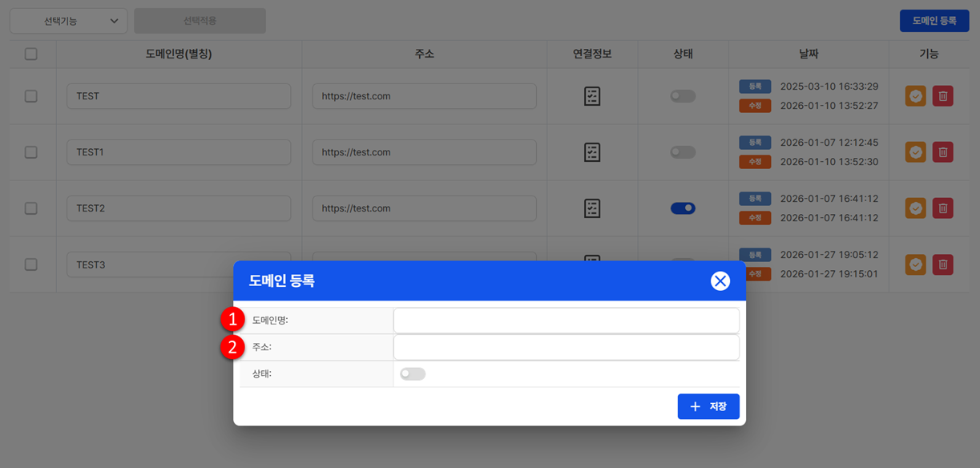Click the 도메인명 input field in dialog

pyautogui.click(x=566, y=321)
